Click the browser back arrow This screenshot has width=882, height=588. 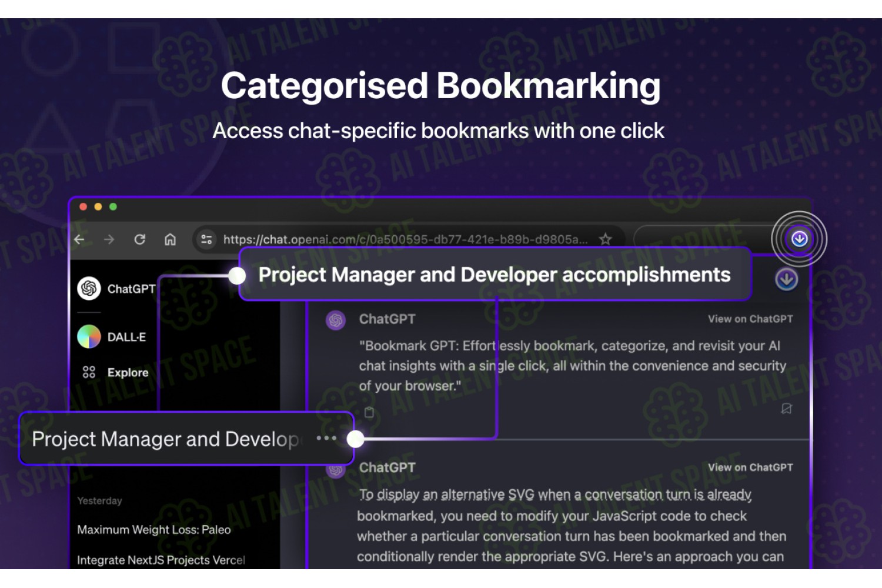click(x=79, y=239)
